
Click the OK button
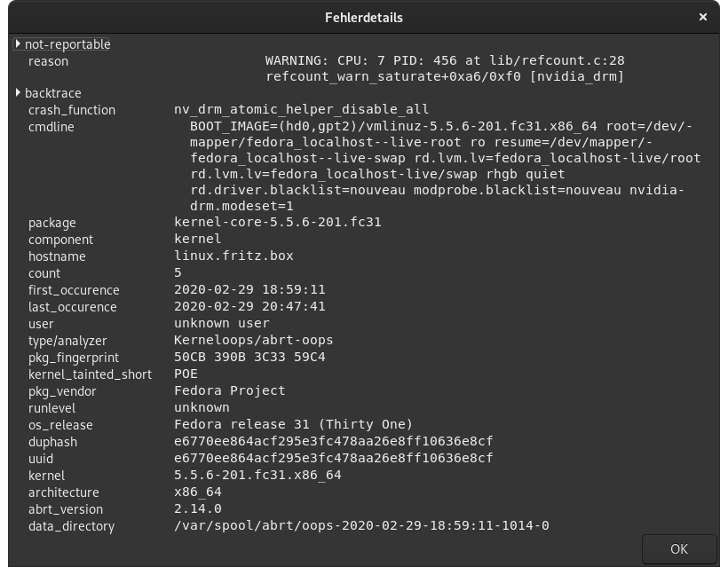point(679,549)
